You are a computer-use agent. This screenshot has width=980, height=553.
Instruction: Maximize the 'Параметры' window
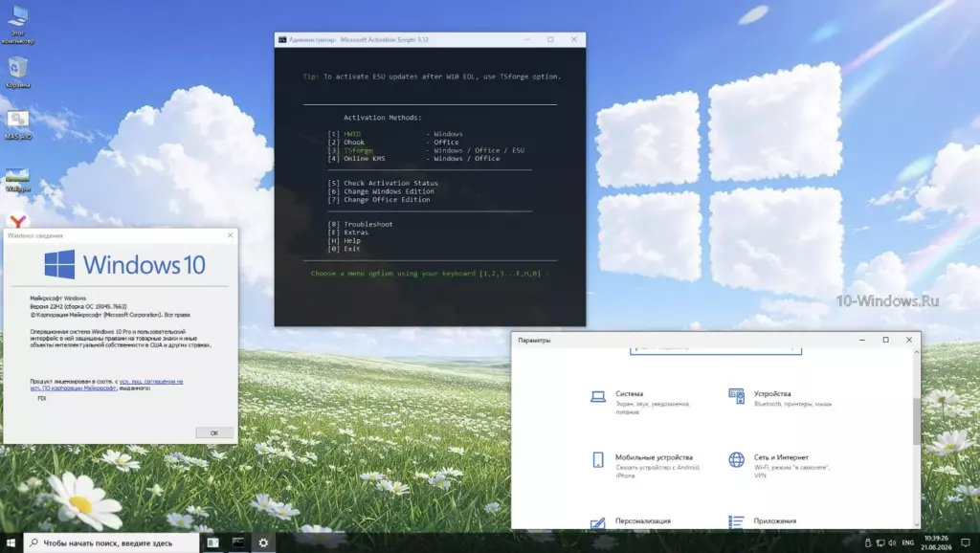pyautogui.click(x=885, y=340)
